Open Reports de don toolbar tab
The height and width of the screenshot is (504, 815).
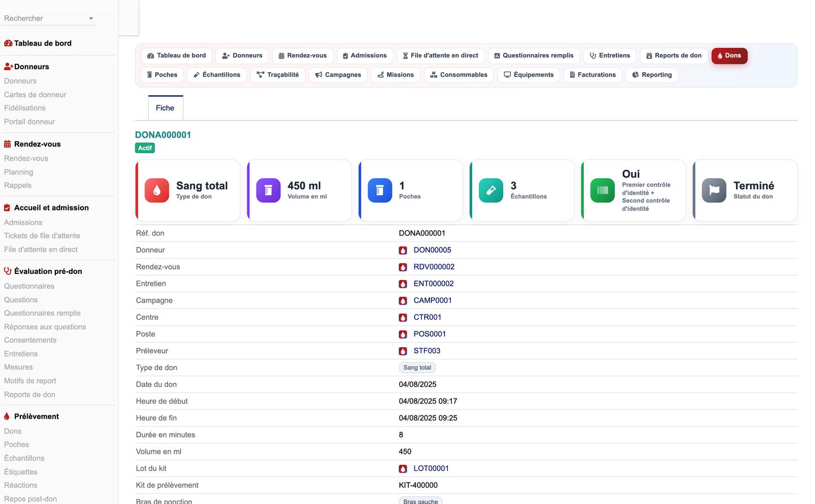point(674,56)
